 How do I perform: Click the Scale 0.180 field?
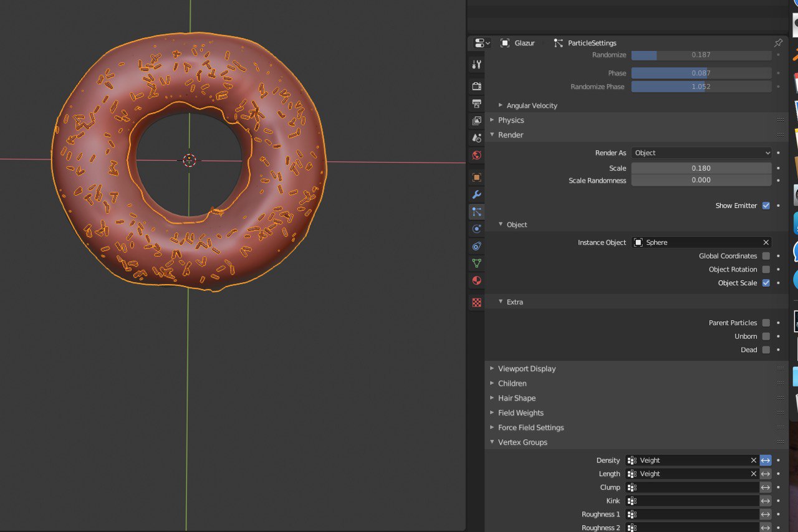click(x=701, y=168)
